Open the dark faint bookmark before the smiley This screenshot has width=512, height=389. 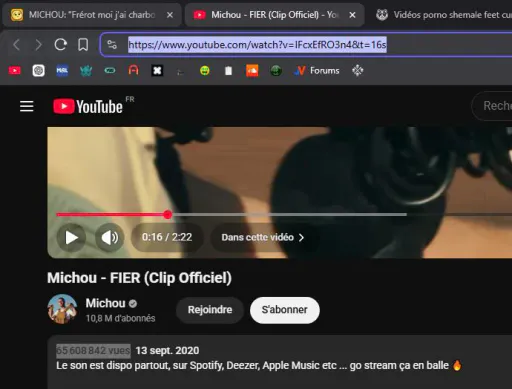(181, 71)
